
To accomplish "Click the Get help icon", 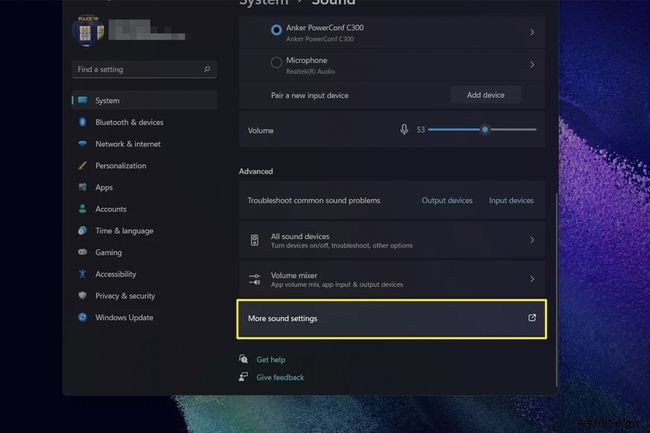I will click(243, 359).
